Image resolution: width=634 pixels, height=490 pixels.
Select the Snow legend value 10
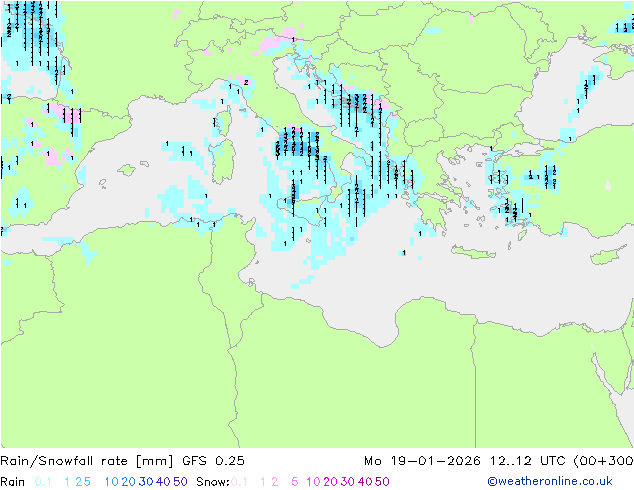[313, 482]
